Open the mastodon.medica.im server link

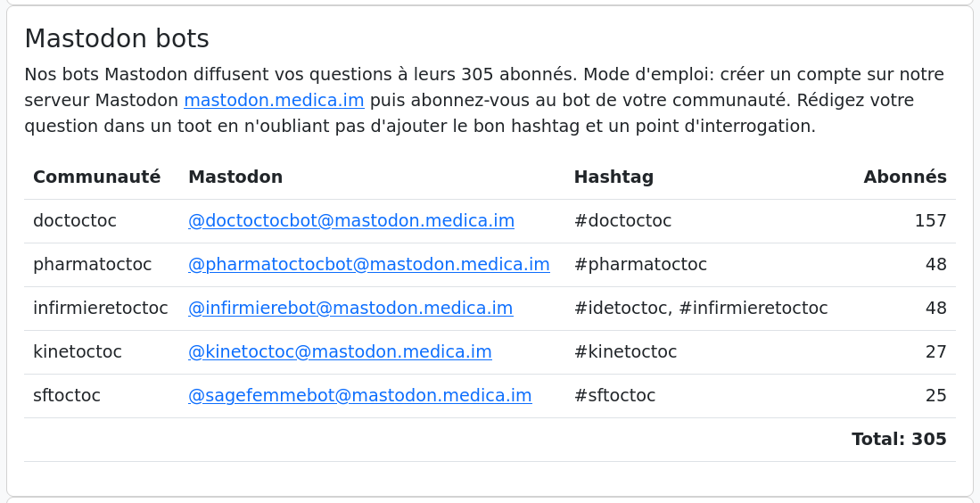point(274,101)
